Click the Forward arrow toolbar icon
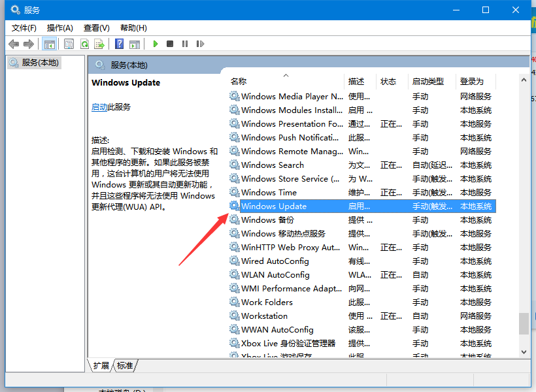Image resolution: width=536 pixels, height=392 pixels. [x=29, y=44]
